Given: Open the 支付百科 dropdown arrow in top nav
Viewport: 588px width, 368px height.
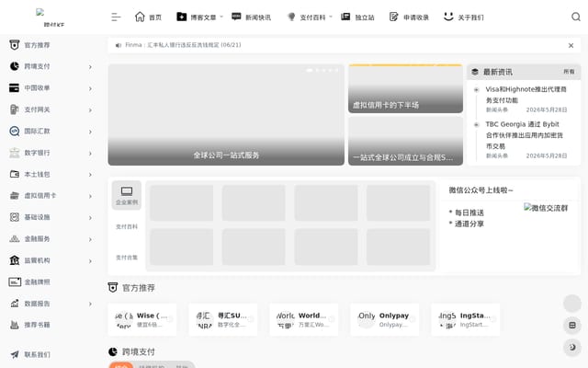Looking at the screenshot, I should click(x=331, y=17).
